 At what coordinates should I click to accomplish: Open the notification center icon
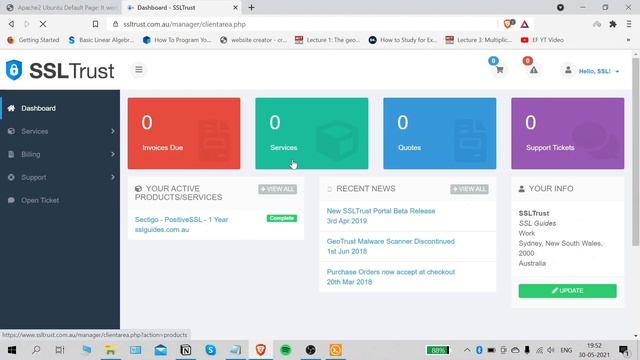(623, 350)
